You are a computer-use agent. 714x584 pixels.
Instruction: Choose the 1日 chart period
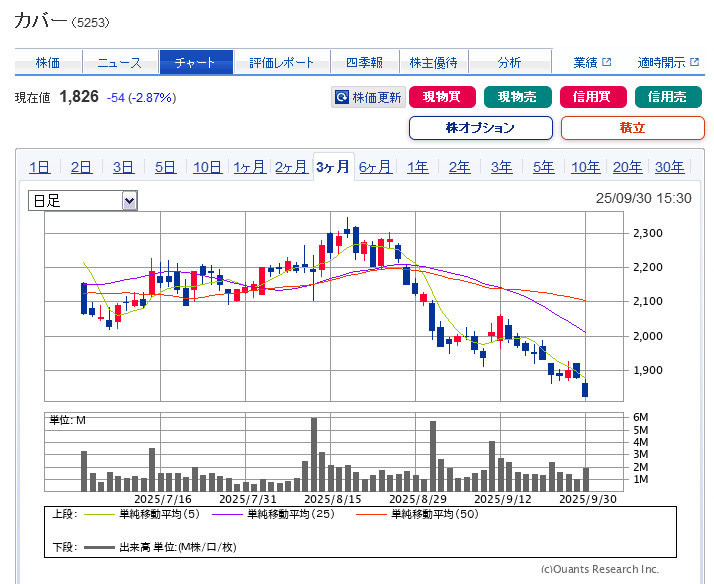pyautogui.click(x=39, y=167)
